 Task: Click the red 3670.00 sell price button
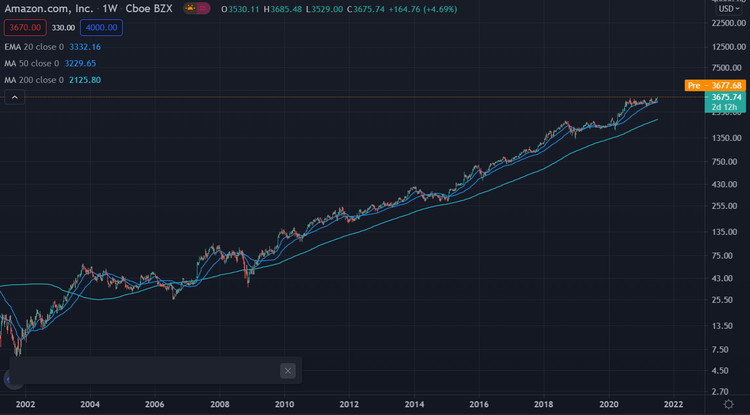pos(25,28)
